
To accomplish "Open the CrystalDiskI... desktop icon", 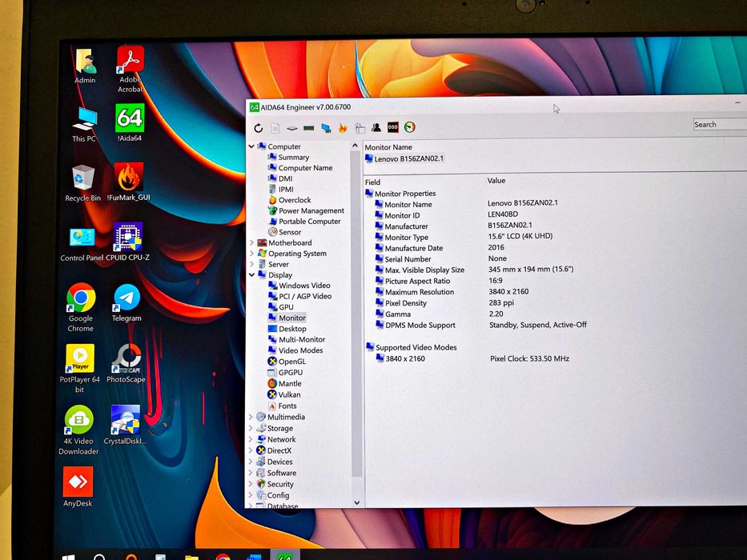I will click(x=125, y=426).
